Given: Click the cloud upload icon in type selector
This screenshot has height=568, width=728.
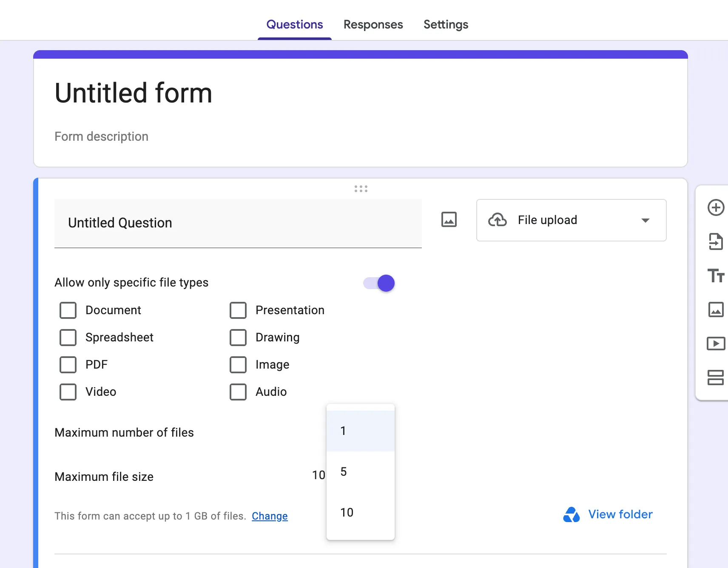Looking at the screenshot, I should [498, 220].
